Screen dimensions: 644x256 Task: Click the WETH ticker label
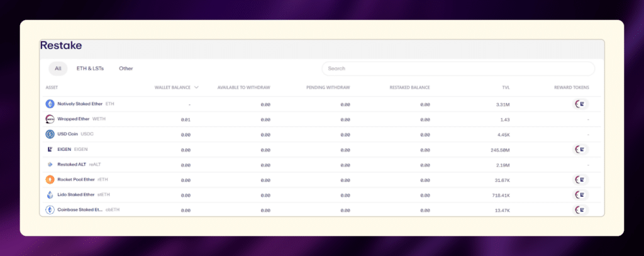[99, 119]
